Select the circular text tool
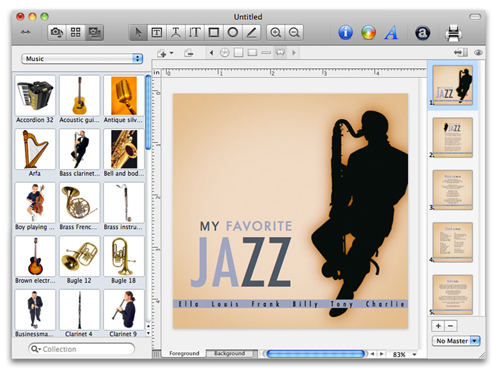 176,33
